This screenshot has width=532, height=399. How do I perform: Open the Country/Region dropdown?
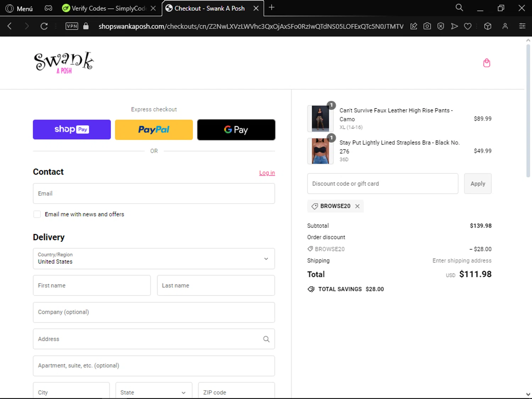coord(154,259)
